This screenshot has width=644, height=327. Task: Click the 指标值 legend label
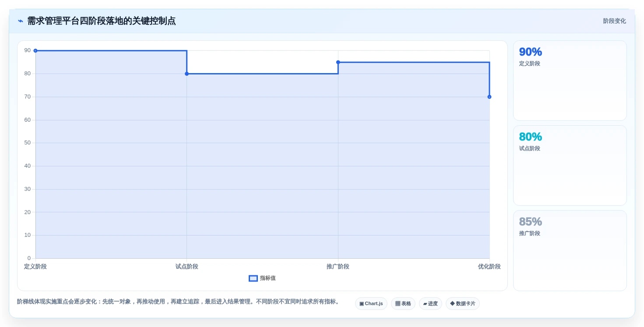(x=267, y=278)
